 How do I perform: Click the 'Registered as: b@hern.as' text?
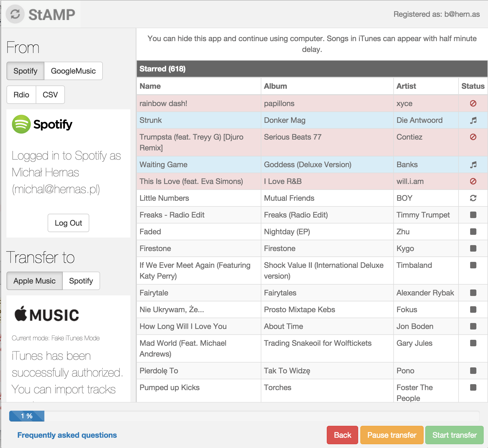coord(437,14)
